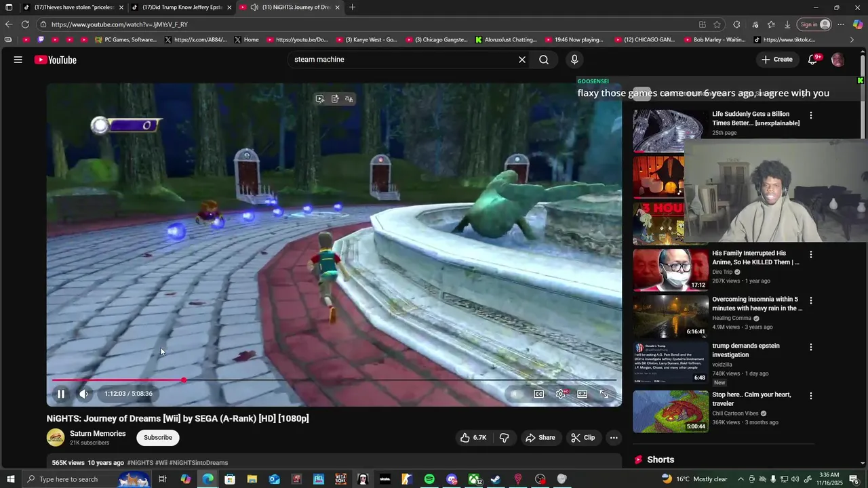Open browser Sign in button
868x488 pixels.
tap(815, 24)
